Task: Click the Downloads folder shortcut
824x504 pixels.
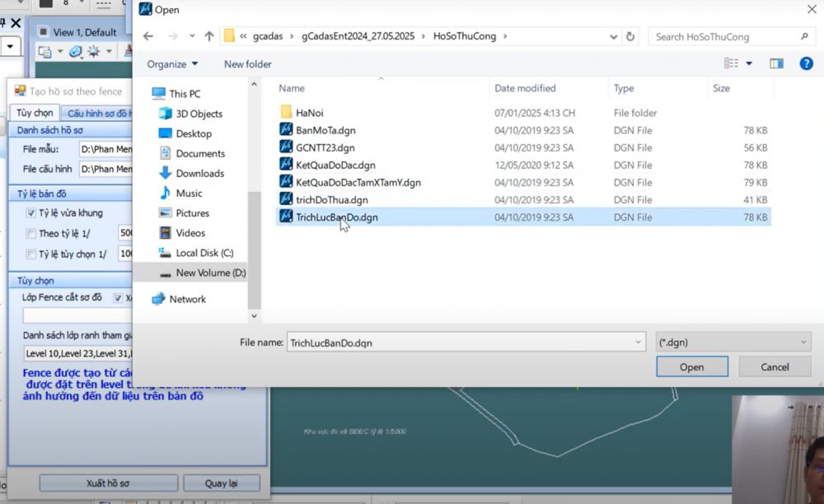Action: coord(199,173)
